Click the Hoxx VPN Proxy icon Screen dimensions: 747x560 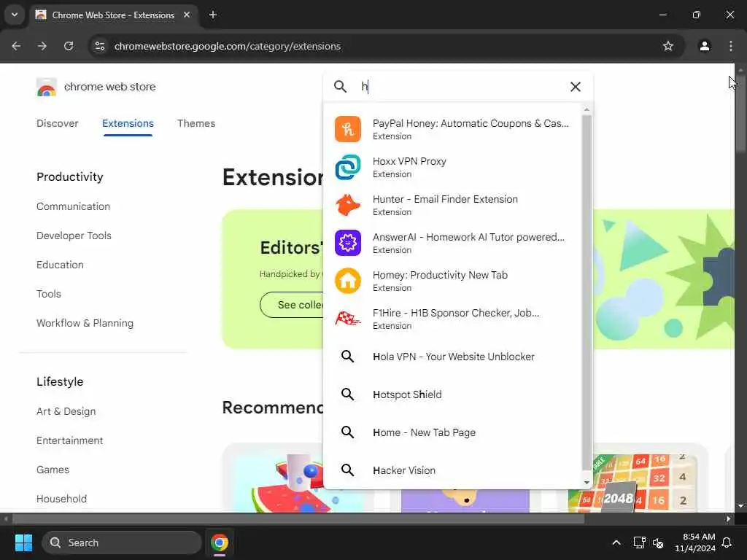pos(348,167)
